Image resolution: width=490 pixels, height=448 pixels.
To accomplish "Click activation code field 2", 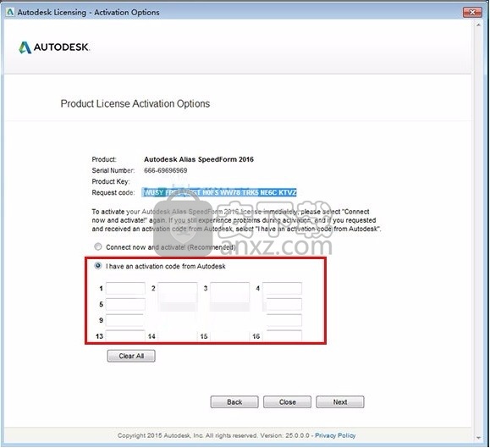I will point(178,288).
